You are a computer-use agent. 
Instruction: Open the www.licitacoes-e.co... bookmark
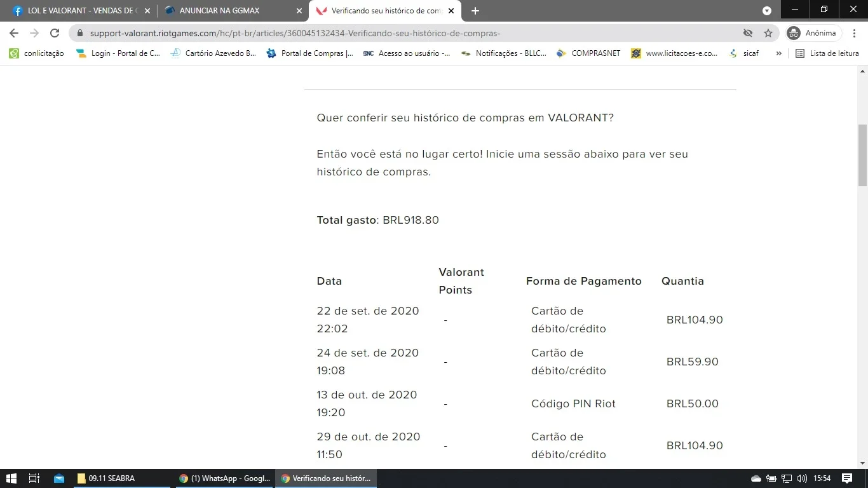click(675, 53)
